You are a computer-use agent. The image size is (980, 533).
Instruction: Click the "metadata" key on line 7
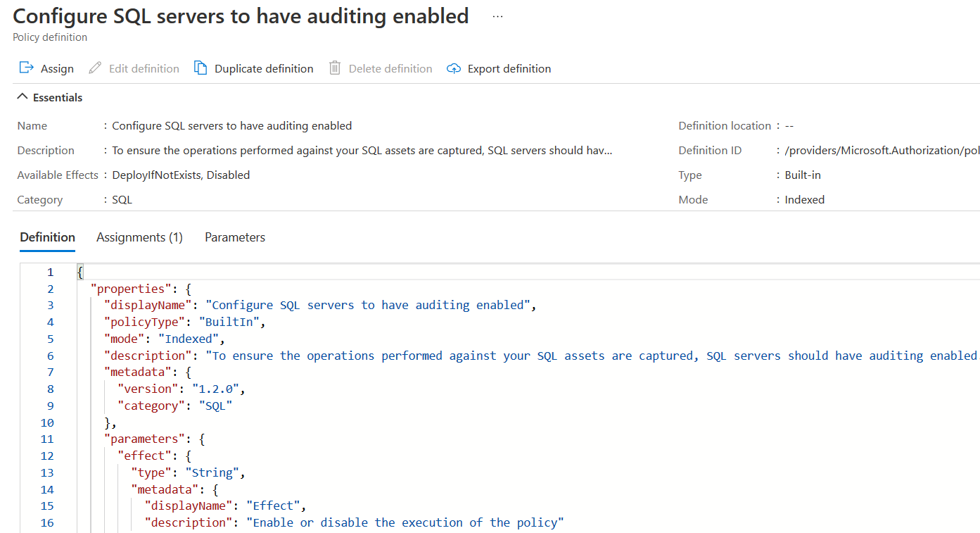pos(136,372)
